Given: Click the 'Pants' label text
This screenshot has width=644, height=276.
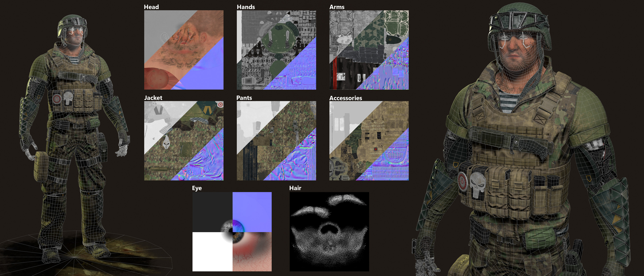Looking at the screenshot, I should pyautogui.click(x=244, y=98).
